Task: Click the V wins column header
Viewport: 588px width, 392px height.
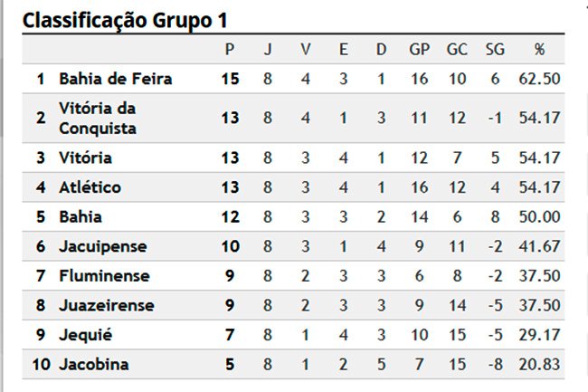Action: click(306, 49)
